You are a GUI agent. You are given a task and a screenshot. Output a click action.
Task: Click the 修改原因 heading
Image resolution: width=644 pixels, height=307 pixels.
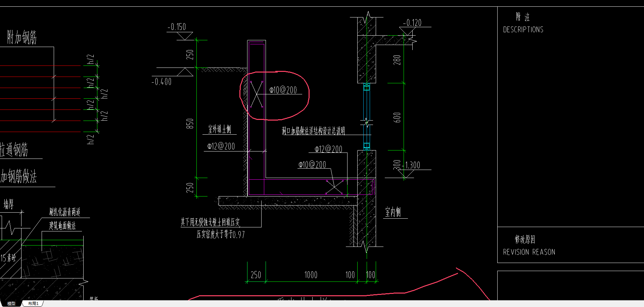coord(525,239)
